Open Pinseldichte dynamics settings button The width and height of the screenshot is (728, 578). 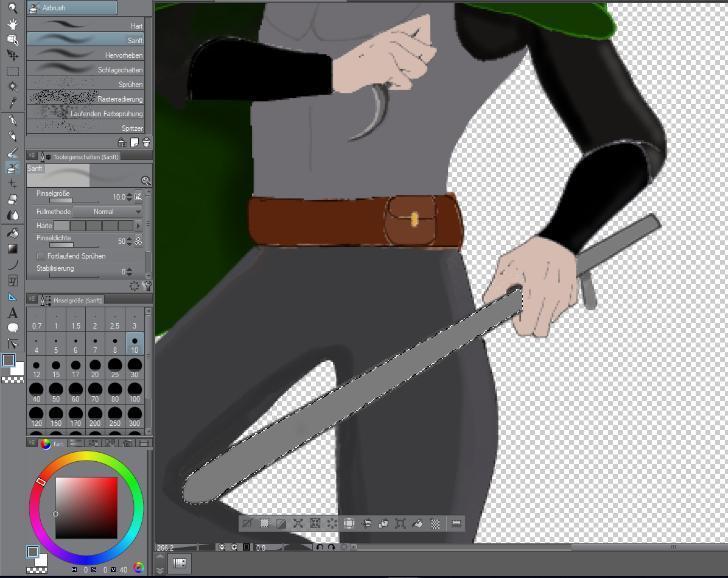[138, 241]
